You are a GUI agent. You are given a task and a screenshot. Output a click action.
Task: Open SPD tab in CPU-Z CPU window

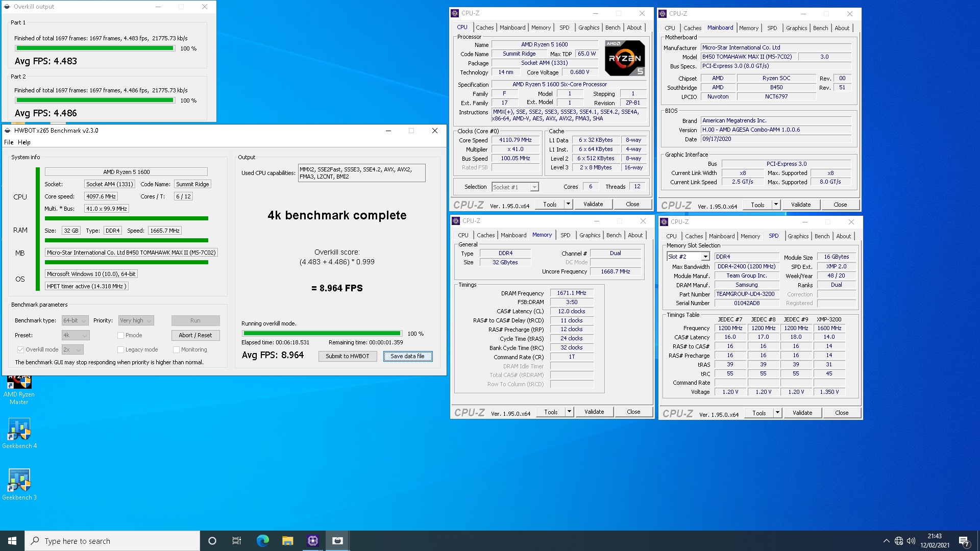[x=564, y=28]
